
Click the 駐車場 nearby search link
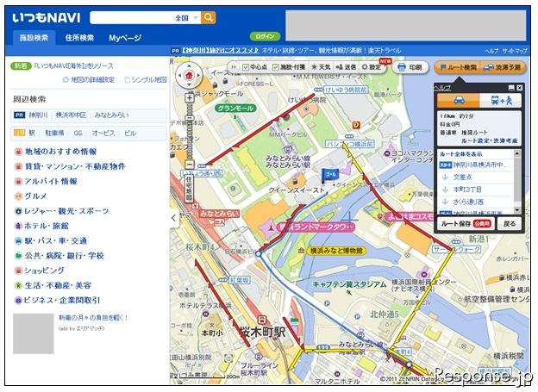[54, 133]
